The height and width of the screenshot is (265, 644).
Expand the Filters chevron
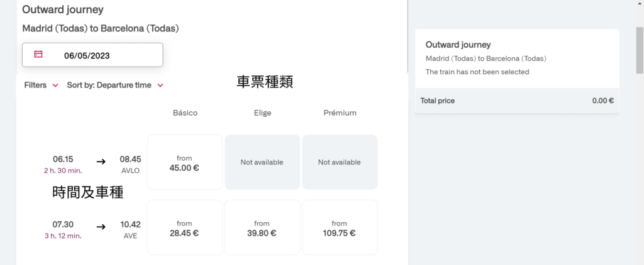(x=55, y=85)
